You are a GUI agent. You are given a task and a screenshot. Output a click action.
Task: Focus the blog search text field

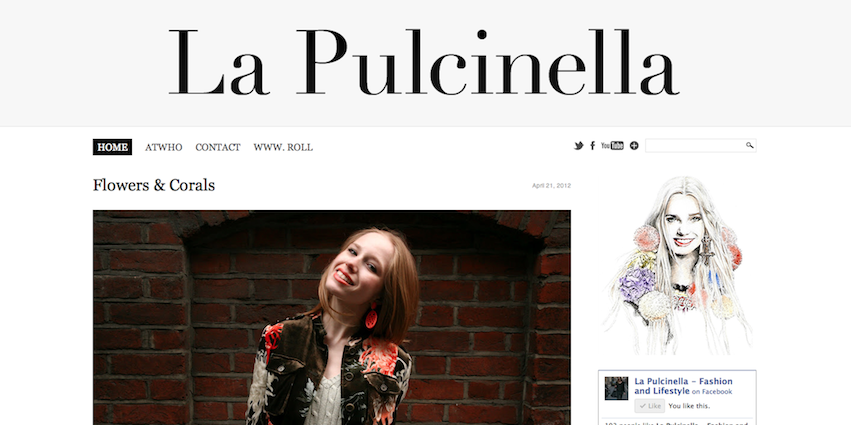tap(701, 145)
